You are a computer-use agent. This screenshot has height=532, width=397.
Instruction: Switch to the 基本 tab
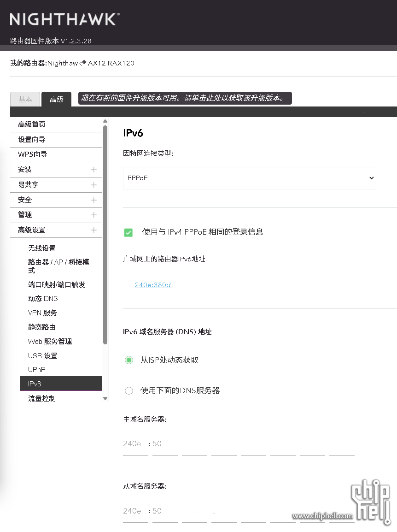coord(25,99)
